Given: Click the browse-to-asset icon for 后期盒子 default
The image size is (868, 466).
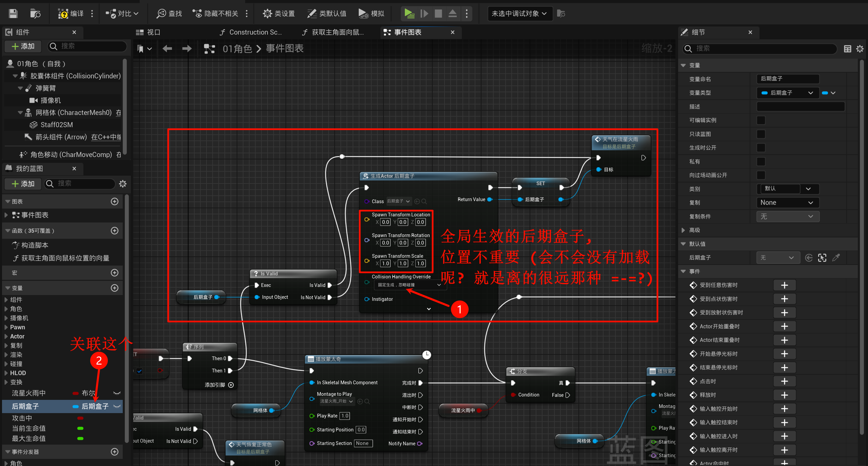Looking at the screenshot, I should click(822, 258).
